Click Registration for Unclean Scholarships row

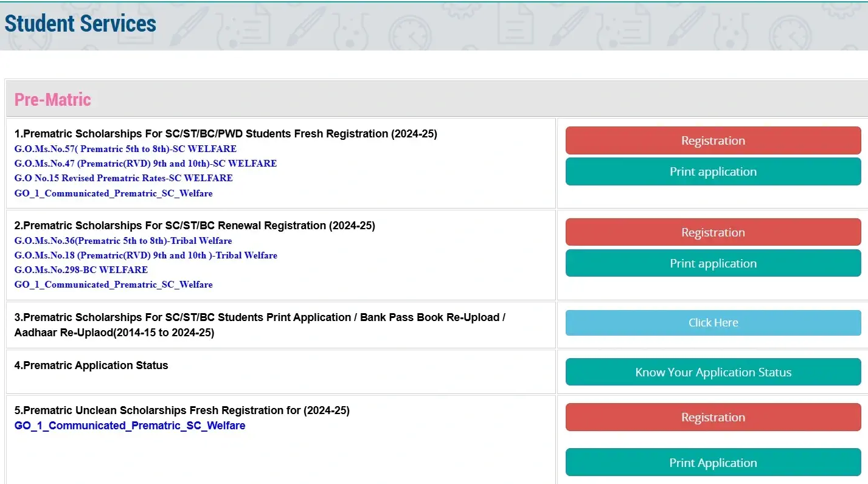(x=713, y=417)
